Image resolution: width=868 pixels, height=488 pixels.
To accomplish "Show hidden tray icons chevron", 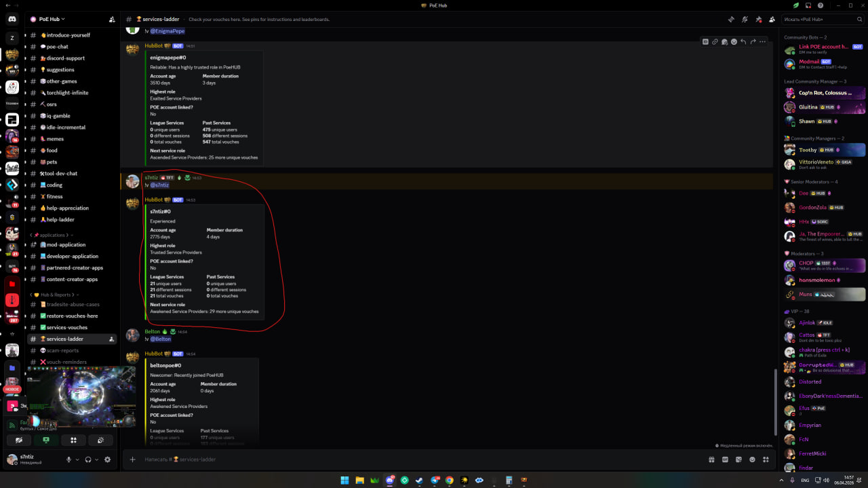I will coord(781,480).
